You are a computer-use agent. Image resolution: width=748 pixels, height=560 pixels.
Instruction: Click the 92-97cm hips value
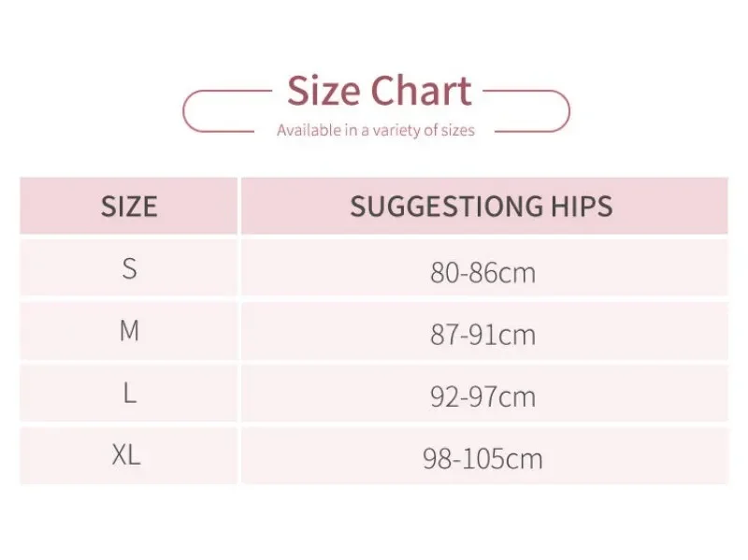[482, 396]
